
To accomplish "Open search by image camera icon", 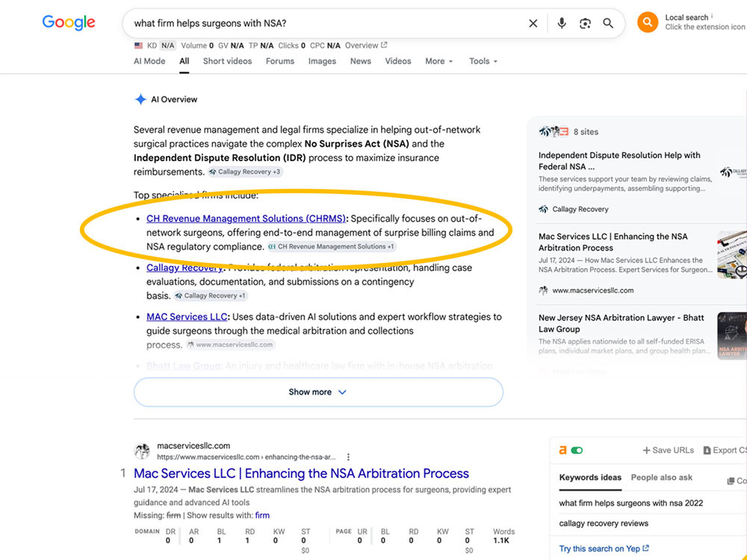I will point(585,23).
